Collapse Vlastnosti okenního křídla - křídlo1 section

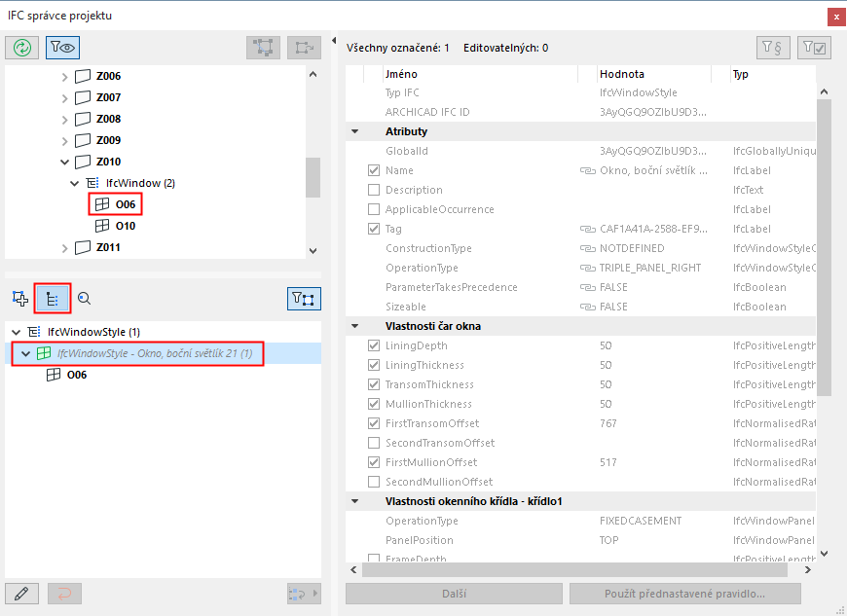(x=355, y=501)
